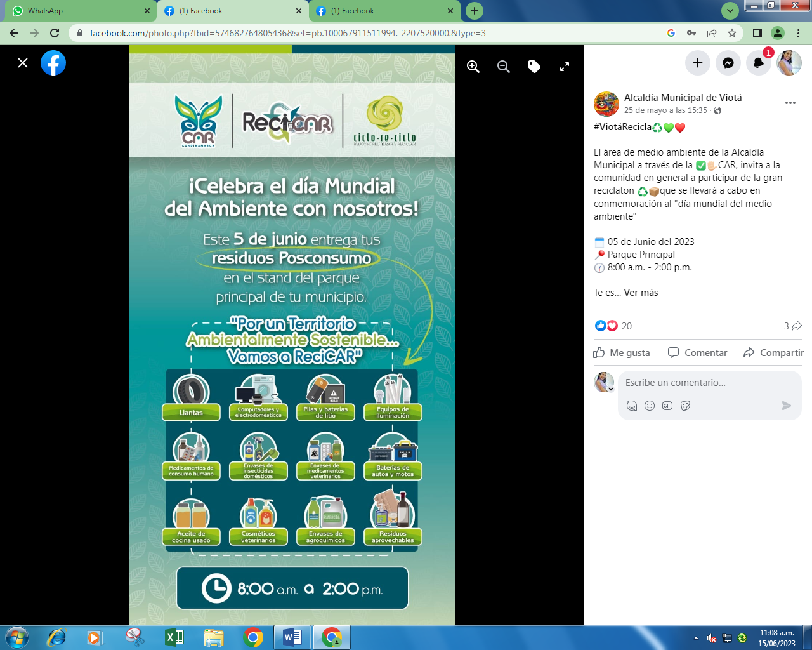The width and height of the screenshot is (812, 650).
Task: Bookmark this page with star
Action: coord(732,33)
